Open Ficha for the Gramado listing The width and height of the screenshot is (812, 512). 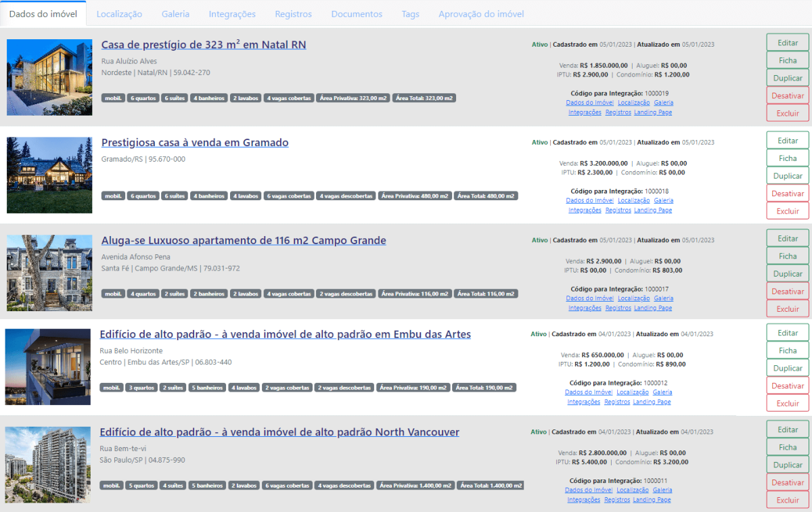tap(788, 158)
